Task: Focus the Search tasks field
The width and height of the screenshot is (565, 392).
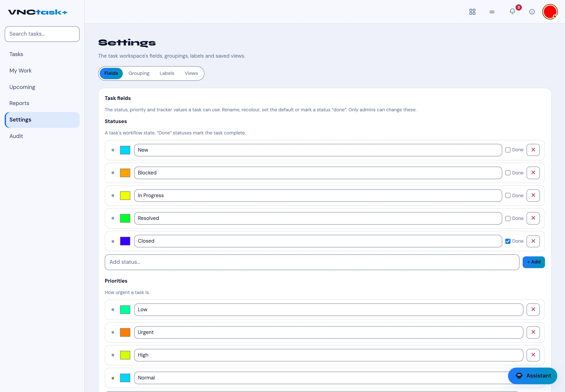Action: click(42, 34)
